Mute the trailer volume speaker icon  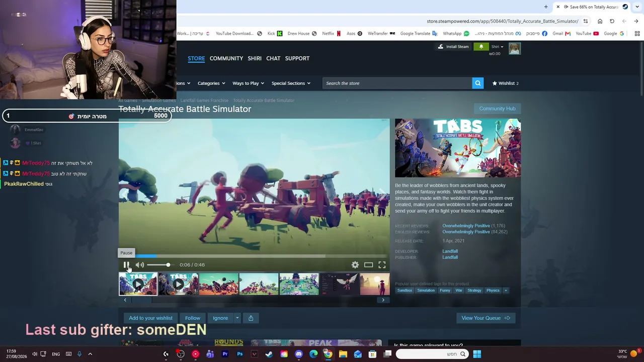pyautogui.click(x=140, y=265)
